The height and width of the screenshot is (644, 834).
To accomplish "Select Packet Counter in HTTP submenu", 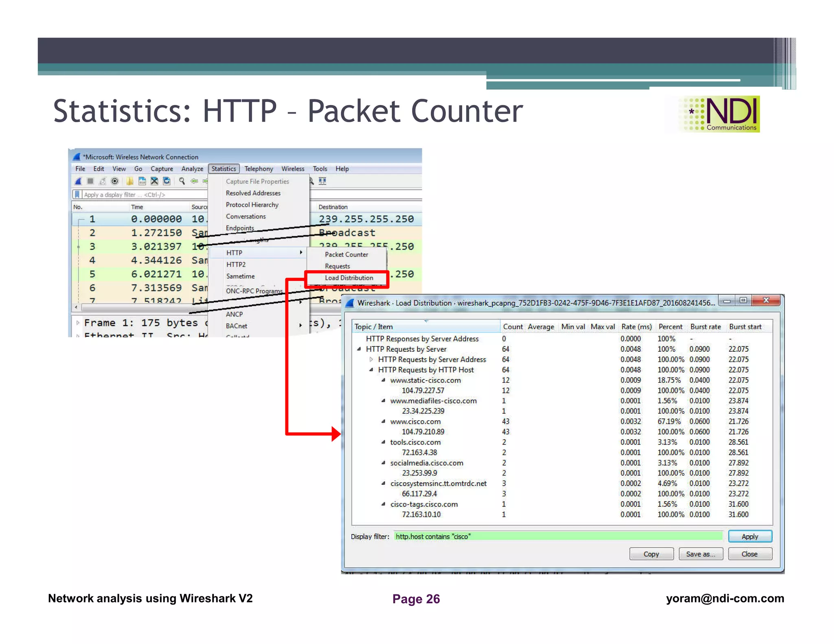I will pos(346,254).
